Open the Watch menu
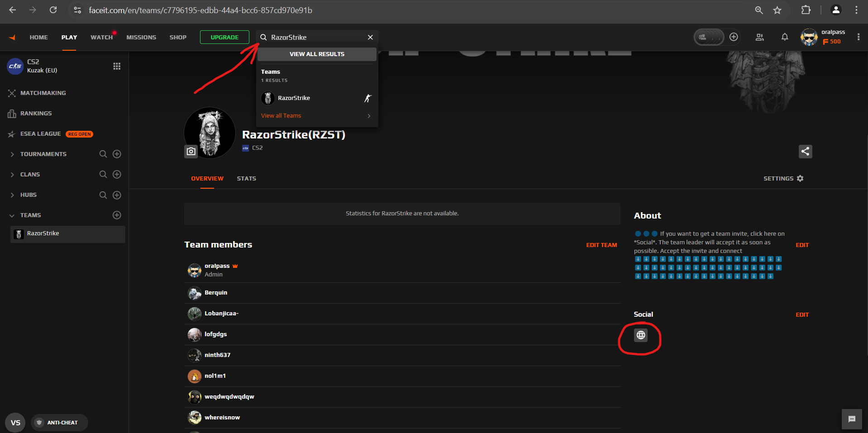The width and height of the screenshot is (868, 433). pos(101,38)
